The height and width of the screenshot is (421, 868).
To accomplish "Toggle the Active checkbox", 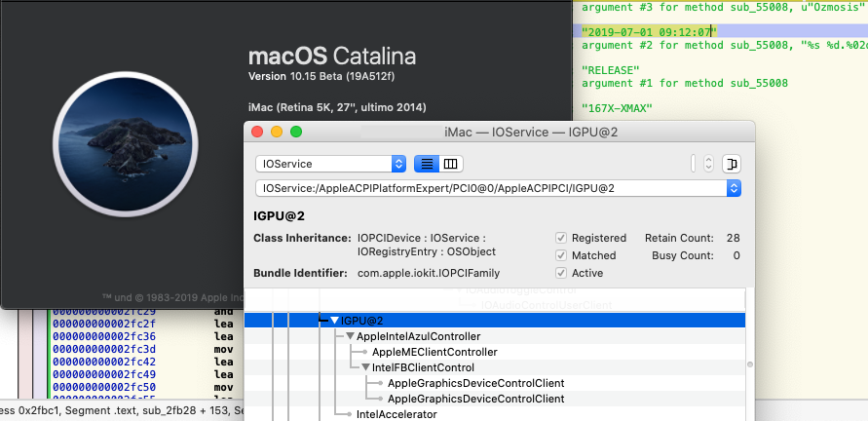I will click(x=561, y=273).
